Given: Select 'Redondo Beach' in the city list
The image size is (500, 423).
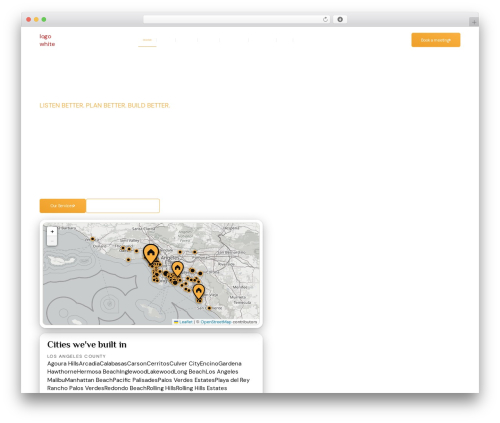Looking at the screenshot, I should point(126,388).
